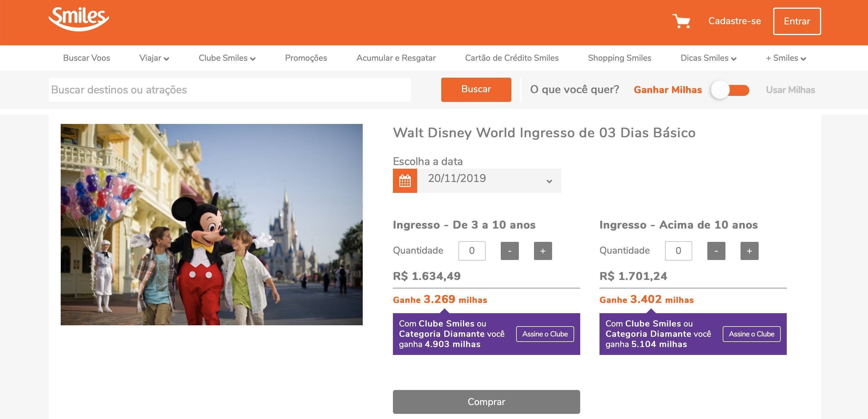The image size is (868, 419).
Task: Select the Ganhar Milhas label
Action: coord(667,90)
